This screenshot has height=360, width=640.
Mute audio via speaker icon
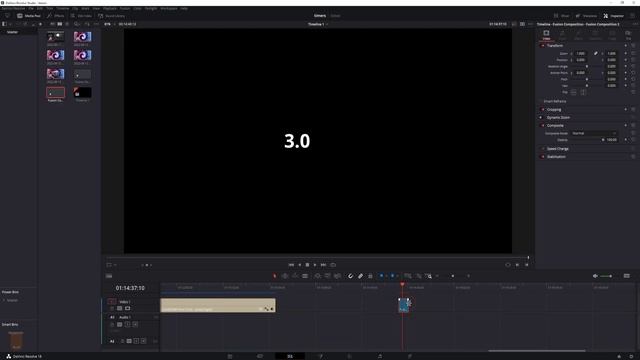pos(595,276)
